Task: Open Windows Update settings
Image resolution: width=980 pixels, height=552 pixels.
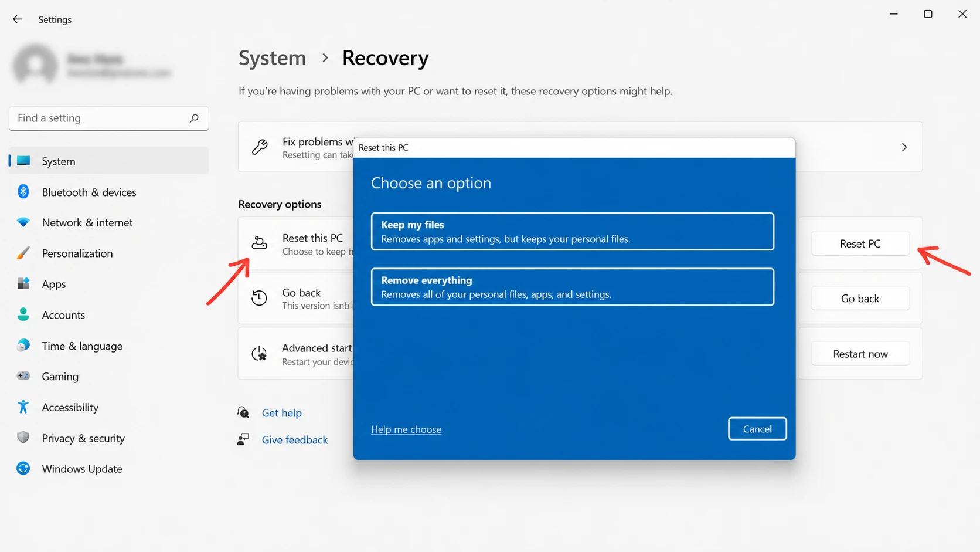Action: tap(109, 469)
